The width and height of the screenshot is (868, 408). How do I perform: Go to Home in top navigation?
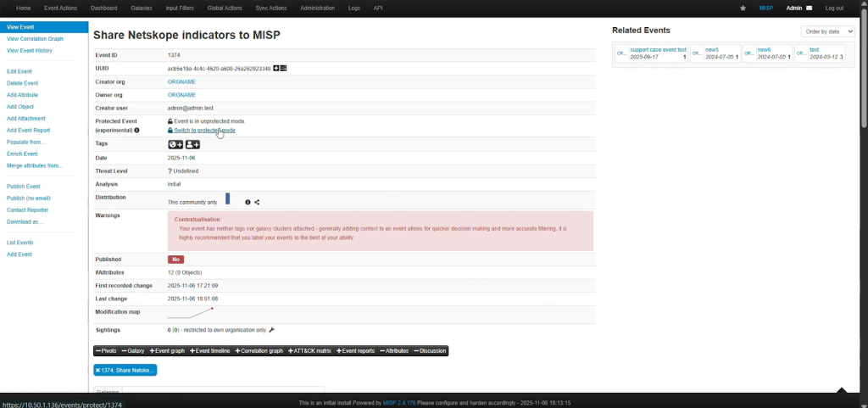point(23,8)
